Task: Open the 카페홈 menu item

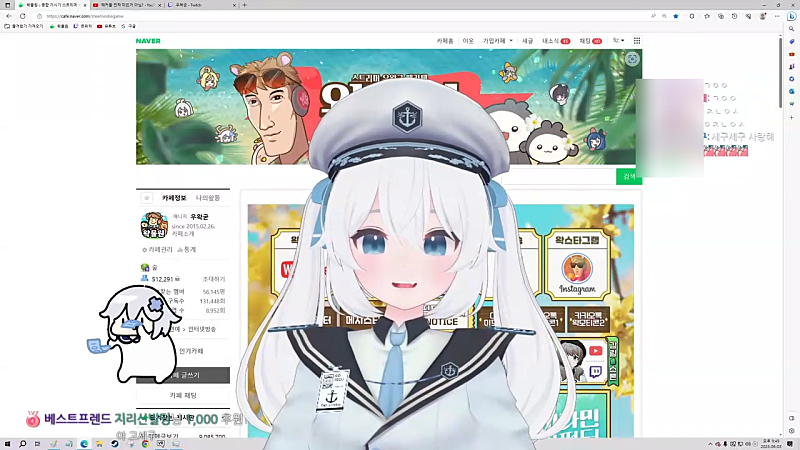Action: (x=445, y=41)
